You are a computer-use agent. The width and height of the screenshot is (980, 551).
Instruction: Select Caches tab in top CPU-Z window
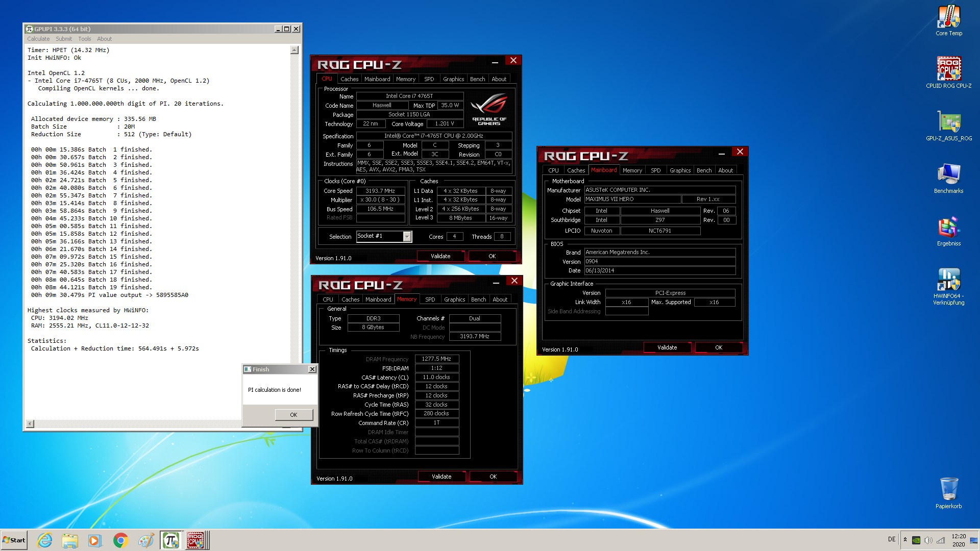(x=350, y=79)
